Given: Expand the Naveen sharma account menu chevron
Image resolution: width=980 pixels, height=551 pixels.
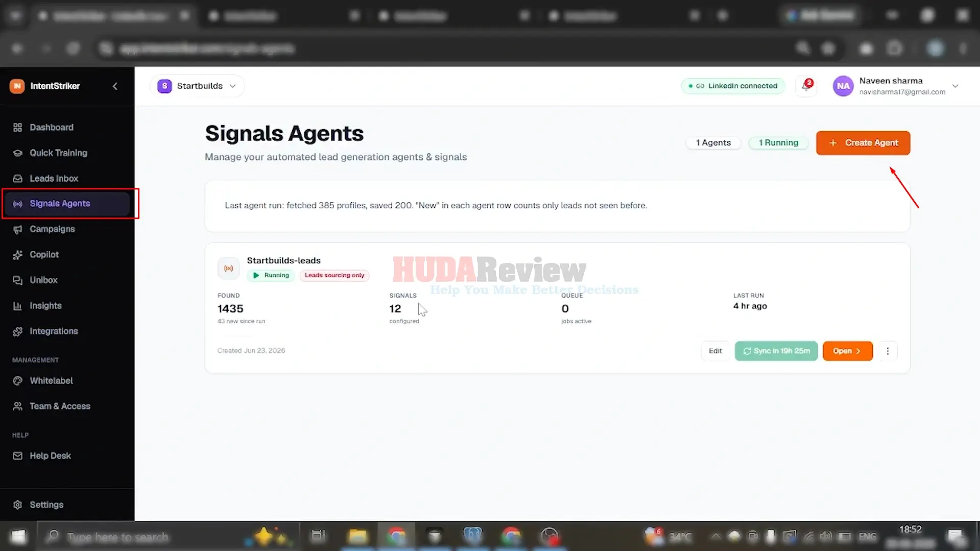Looking at the screenshot, I should [955, 86].
